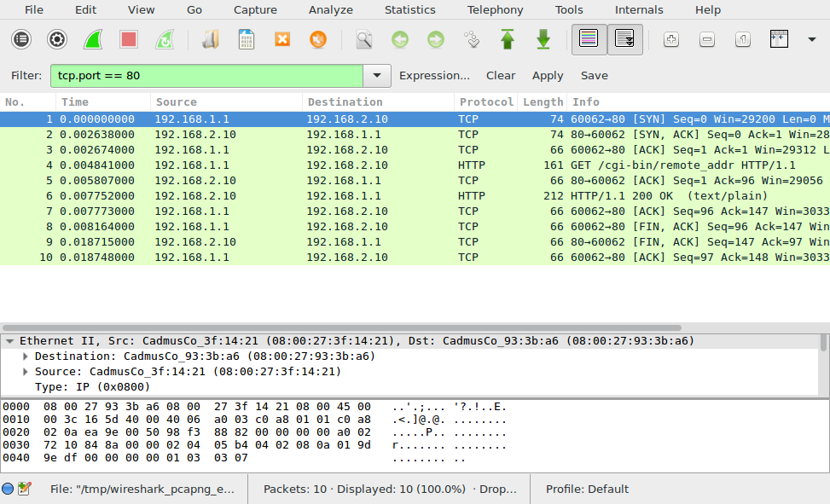Open the Analyze menu
The height and width of the screenshot is (504, 830).
(331, 9)
